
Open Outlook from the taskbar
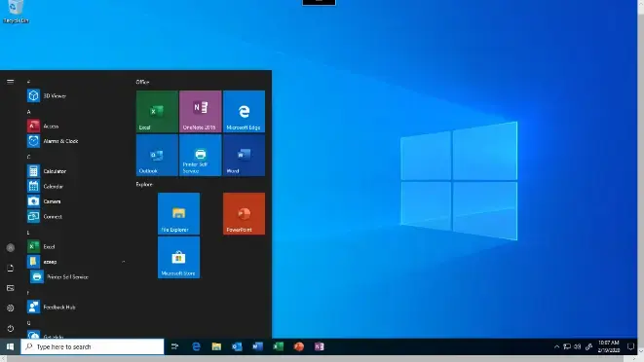[x=237, y=346]
